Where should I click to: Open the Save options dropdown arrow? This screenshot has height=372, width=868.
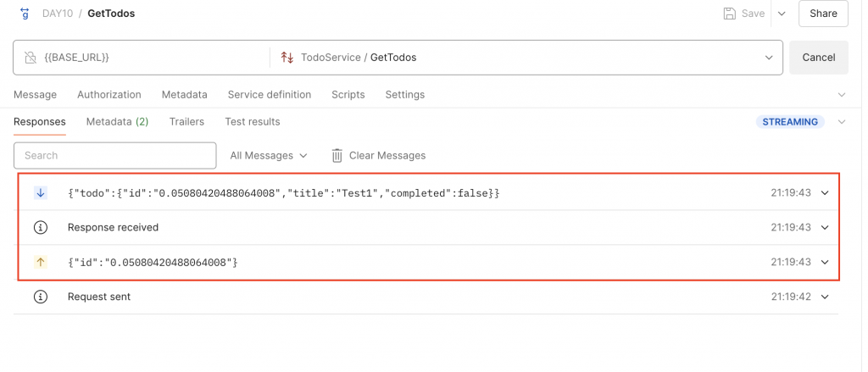[782, 14]
